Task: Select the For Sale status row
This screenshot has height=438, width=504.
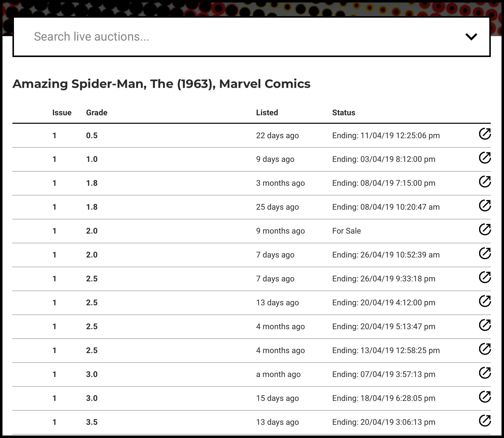Action: [x=252, y=231]
